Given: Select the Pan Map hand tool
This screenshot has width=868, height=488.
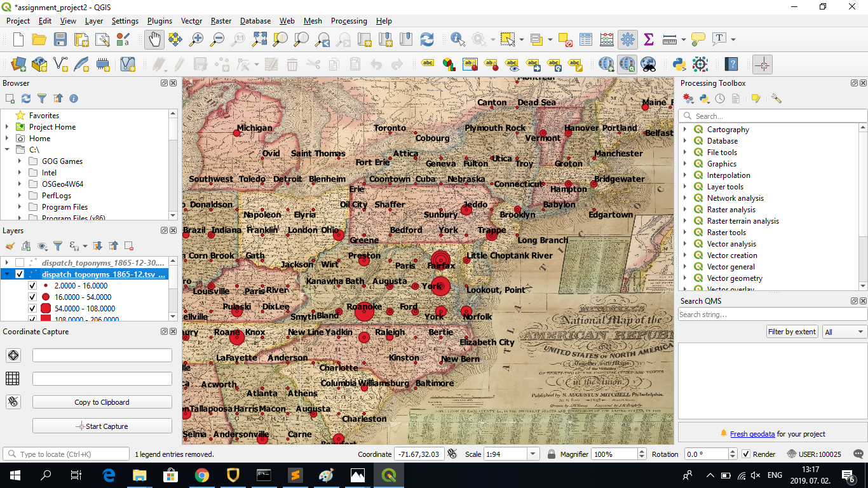Looking at the screenshot, I should 154,39.
